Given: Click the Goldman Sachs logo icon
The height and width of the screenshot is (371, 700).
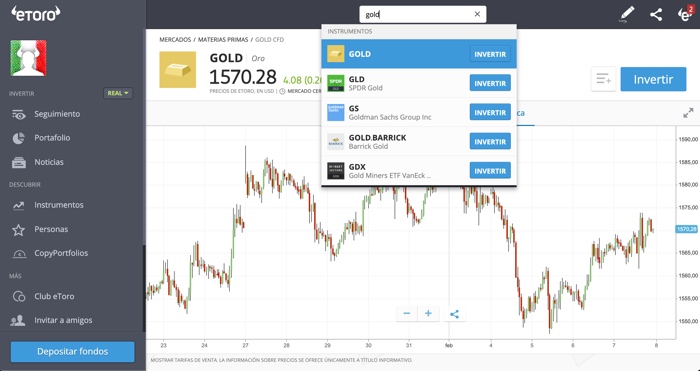Looking at the screenshot, I should [336, 113].
